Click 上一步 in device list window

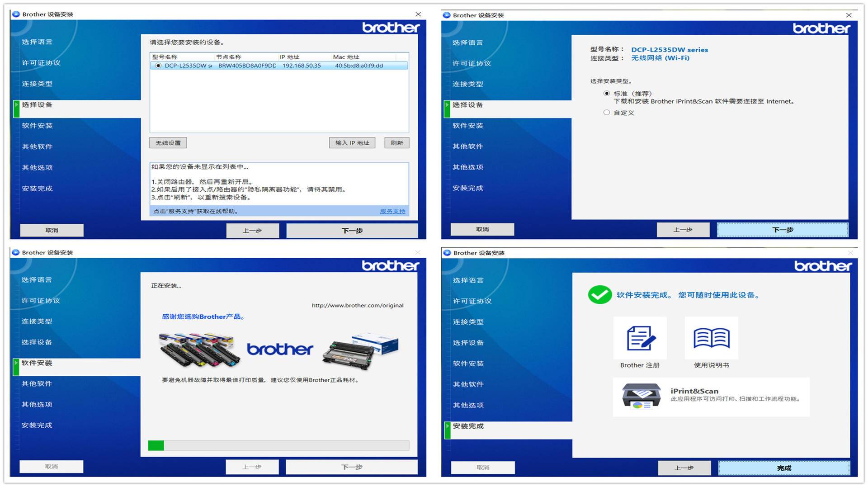[253, 231]
